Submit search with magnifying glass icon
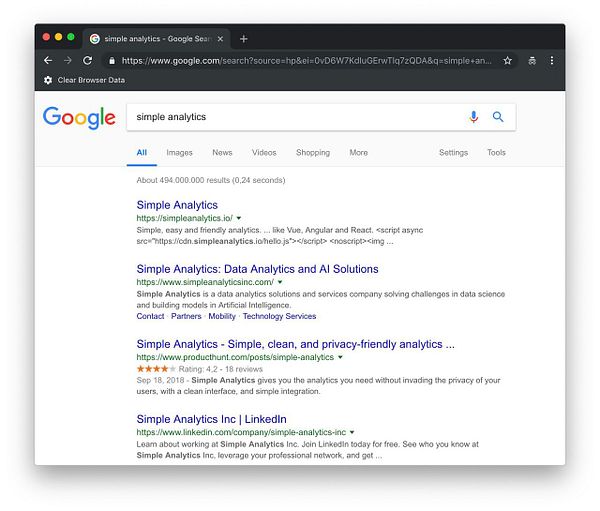Screen dimensions: 600x511 click(x=498, y=117)
